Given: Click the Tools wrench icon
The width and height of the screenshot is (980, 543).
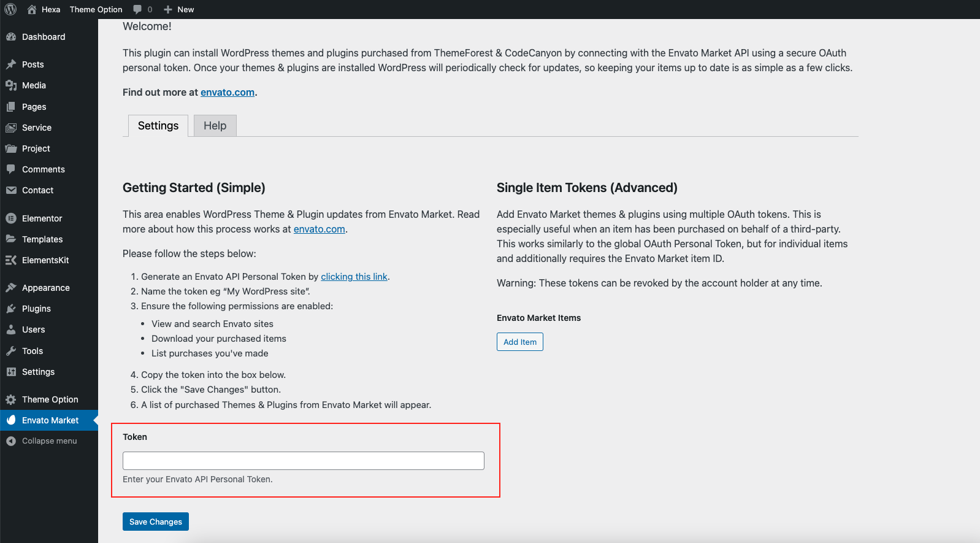Looking at the screenshot, I should 11,351.
